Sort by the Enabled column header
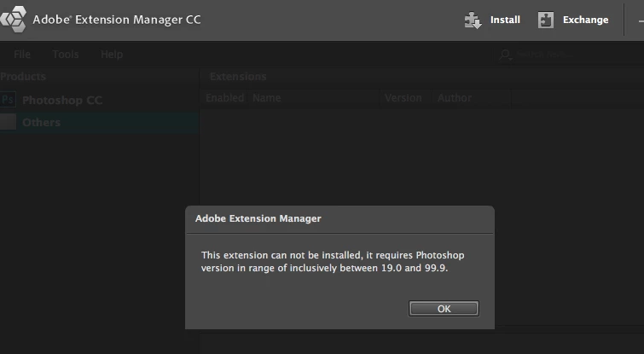This screenshot has width=644, height=354. click(225, 98)
